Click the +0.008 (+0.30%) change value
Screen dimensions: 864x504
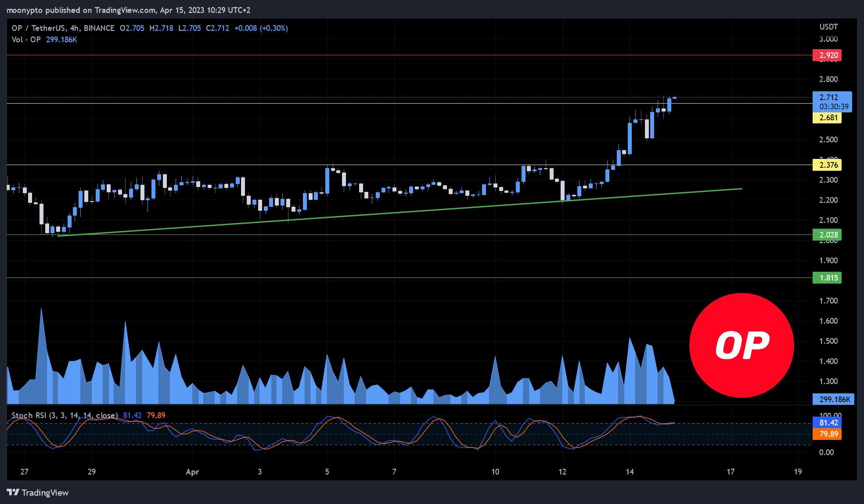(x=261, y=28)
